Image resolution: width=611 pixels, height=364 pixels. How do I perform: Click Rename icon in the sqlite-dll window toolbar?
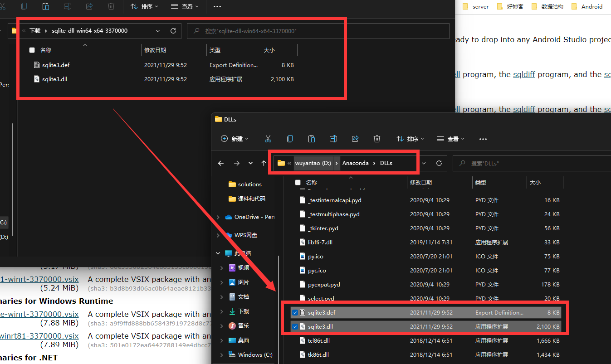coord(68,6)
